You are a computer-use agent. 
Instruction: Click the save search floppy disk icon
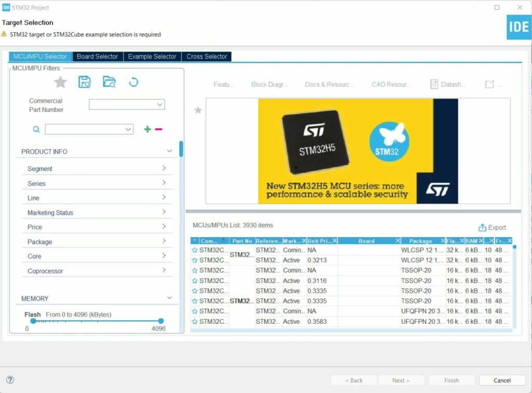tap(85, 82)
